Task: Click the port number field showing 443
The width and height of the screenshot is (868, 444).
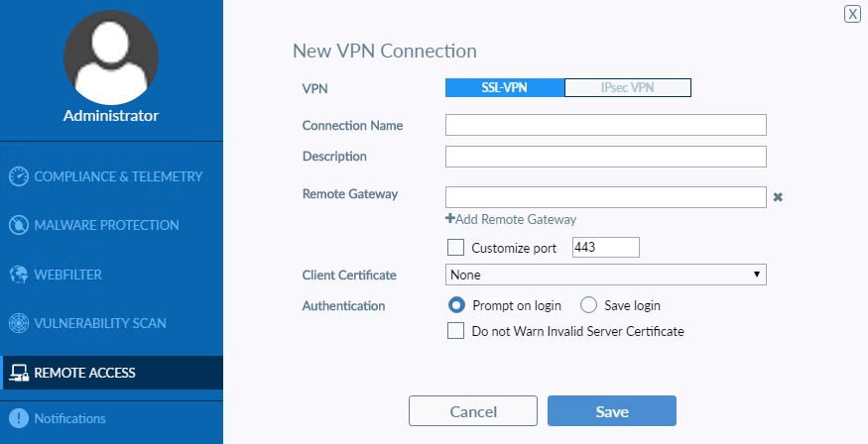Action: (x=606, y=248)
